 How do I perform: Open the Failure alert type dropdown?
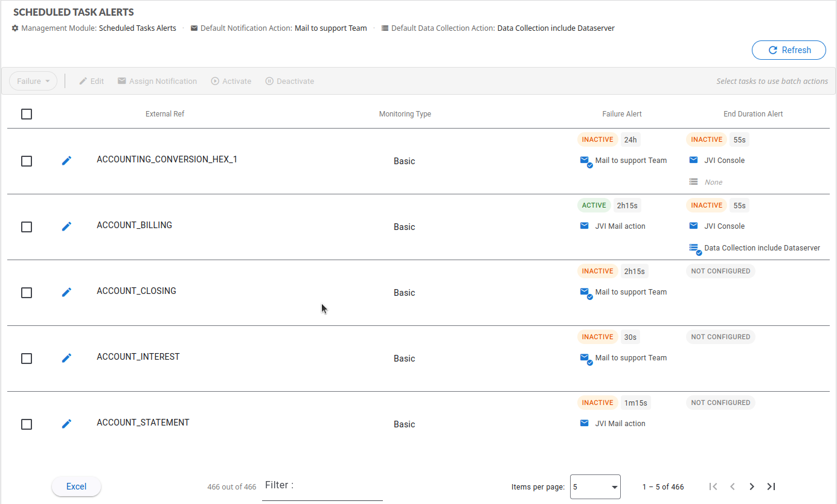tap(33, 81)
